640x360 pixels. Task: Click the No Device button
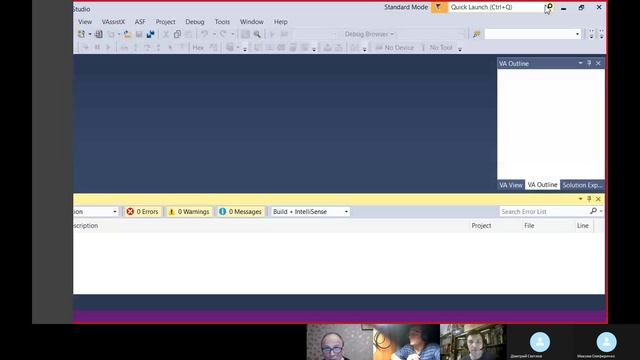click(x=394, y=48)
